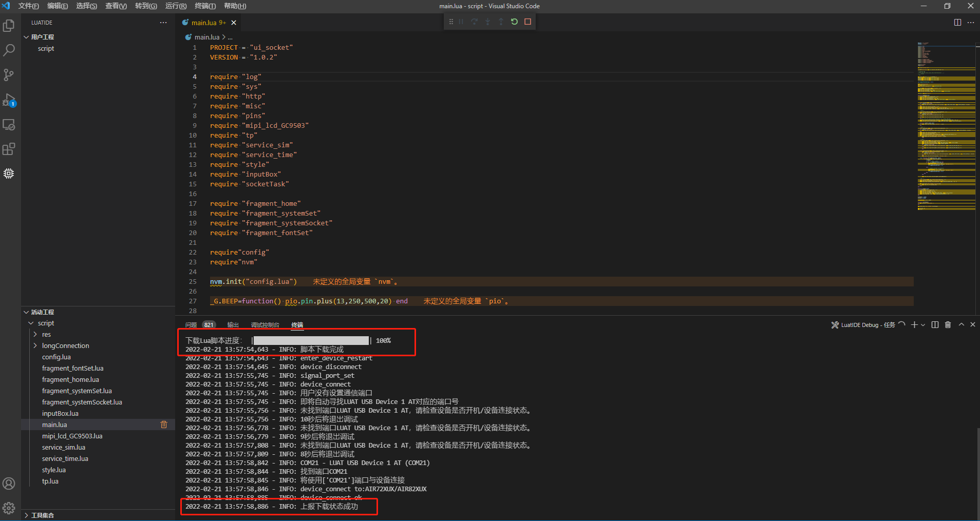Open fragment_fontSet.lua in the tree
The height and width of the screenshot is (521, 980).
73,369
